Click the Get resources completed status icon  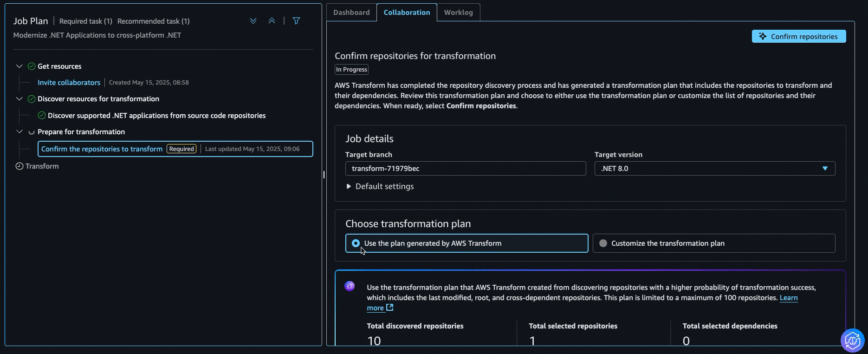(32, 66)
